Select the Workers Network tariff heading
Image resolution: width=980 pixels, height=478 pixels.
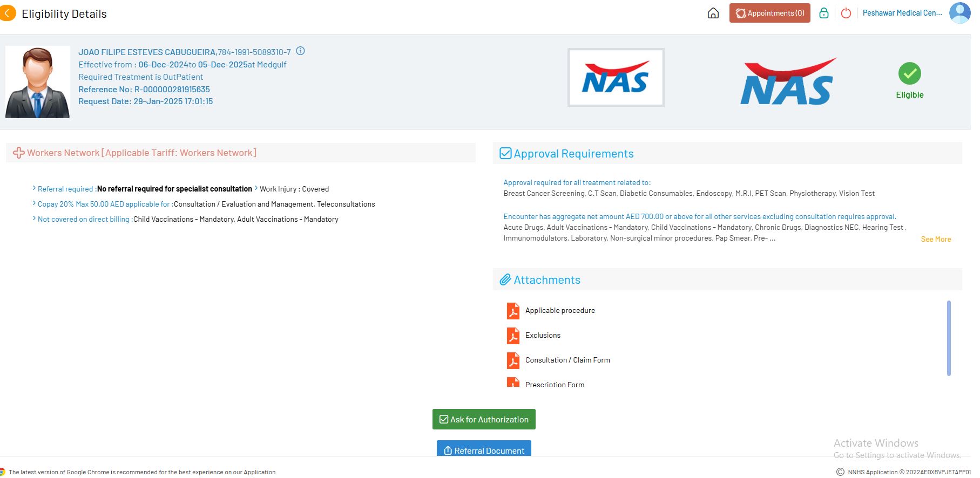[142, 153]
